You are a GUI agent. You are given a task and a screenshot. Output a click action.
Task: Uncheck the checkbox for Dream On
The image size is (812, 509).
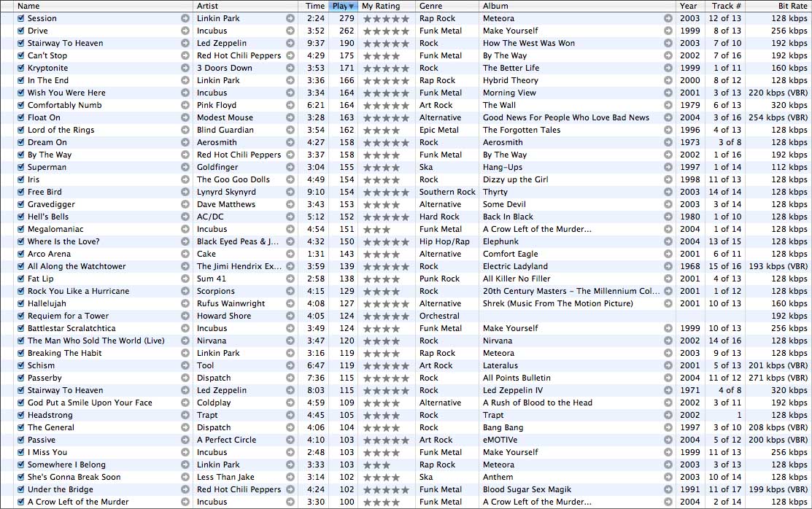coord(20,142)
